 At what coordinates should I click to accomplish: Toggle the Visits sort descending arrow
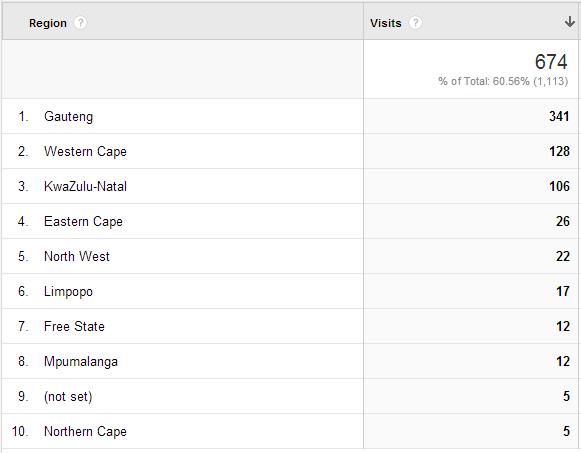click(x=570, y=22)
